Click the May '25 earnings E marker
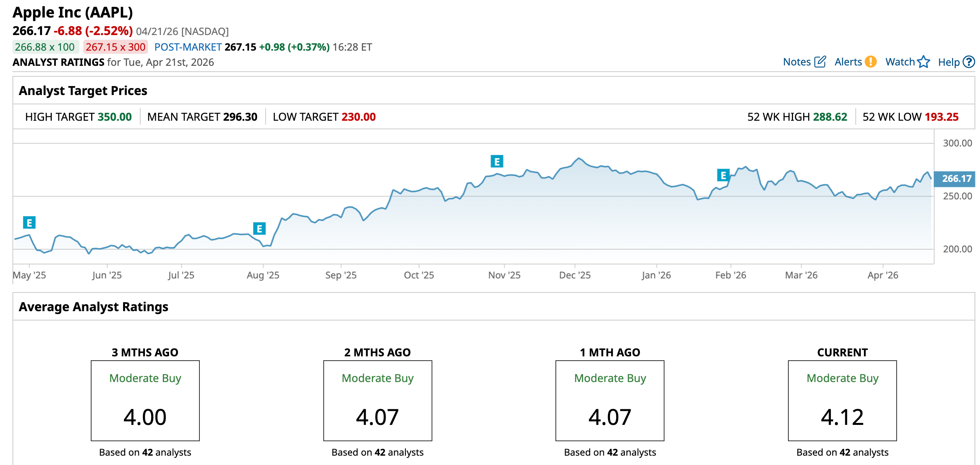 point(29,223)
